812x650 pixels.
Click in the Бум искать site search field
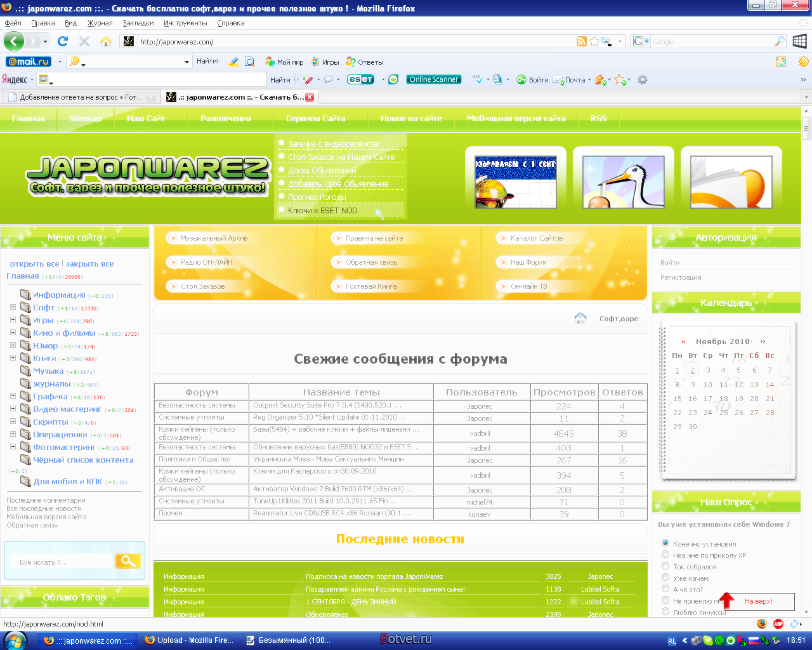point(60,562)
